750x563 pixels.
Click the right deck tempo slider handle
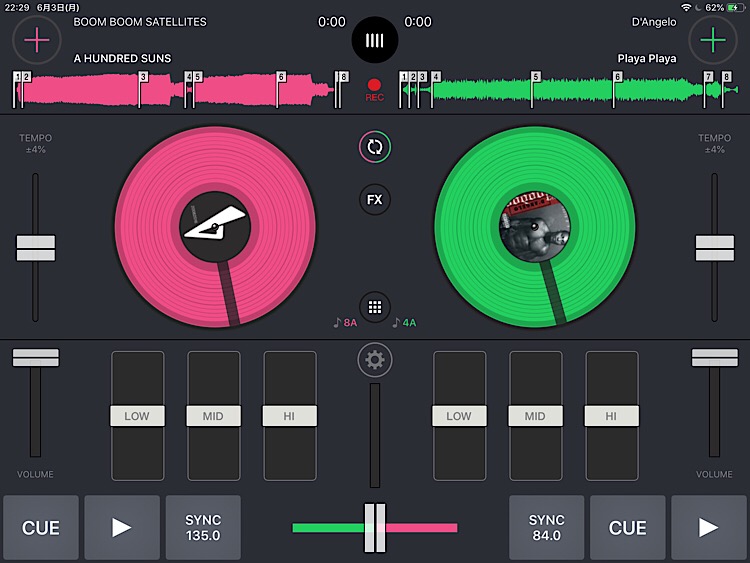pos(715,248)
